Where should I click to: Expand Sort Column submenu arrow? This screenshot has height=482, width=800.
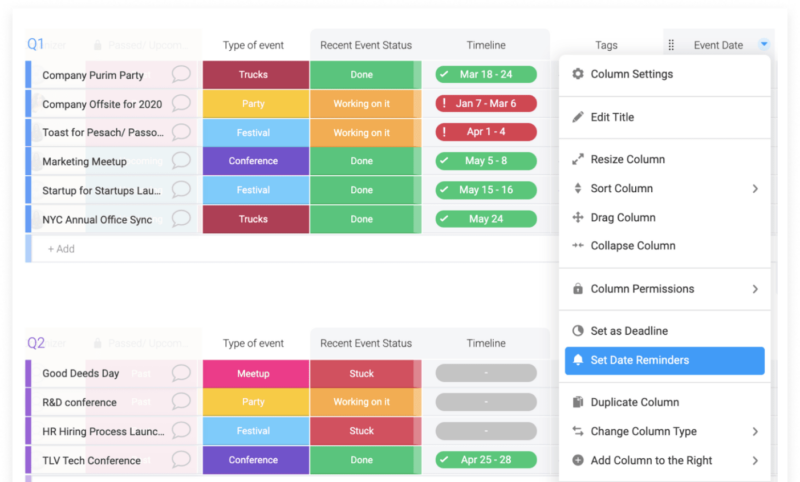pos(755,188)
